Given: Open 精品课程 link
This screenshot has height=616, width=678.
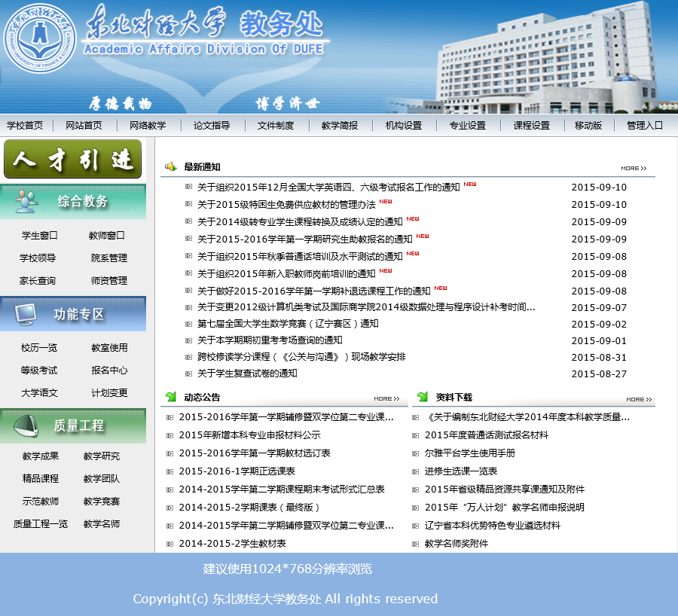Looking at the screenshot, I should [41, 478].
